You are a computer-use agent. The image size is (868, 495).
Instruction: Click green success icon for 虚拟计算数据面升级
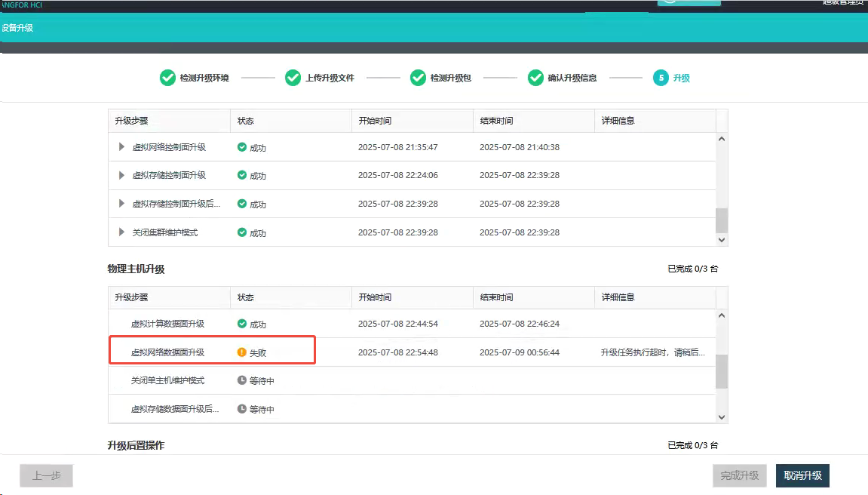point(242,324)
